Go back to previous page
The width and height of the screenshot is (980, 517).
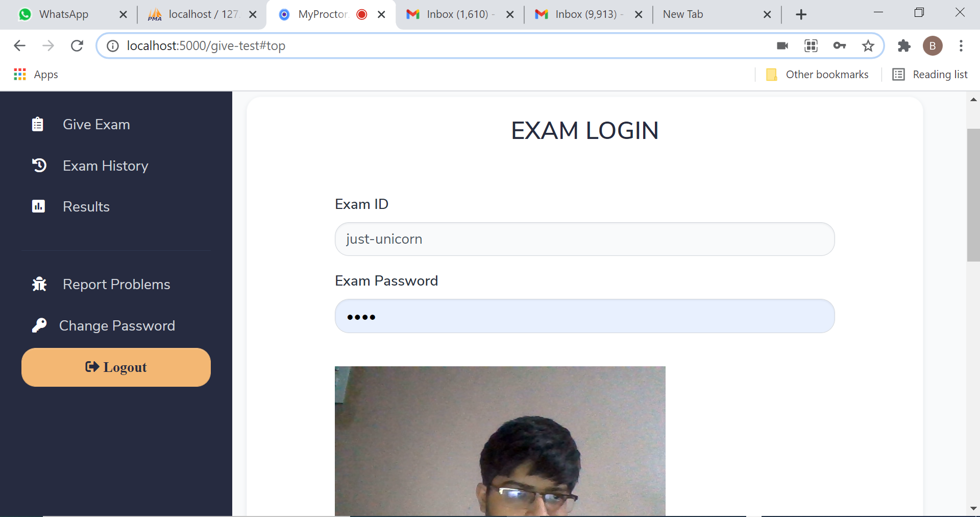19,46
